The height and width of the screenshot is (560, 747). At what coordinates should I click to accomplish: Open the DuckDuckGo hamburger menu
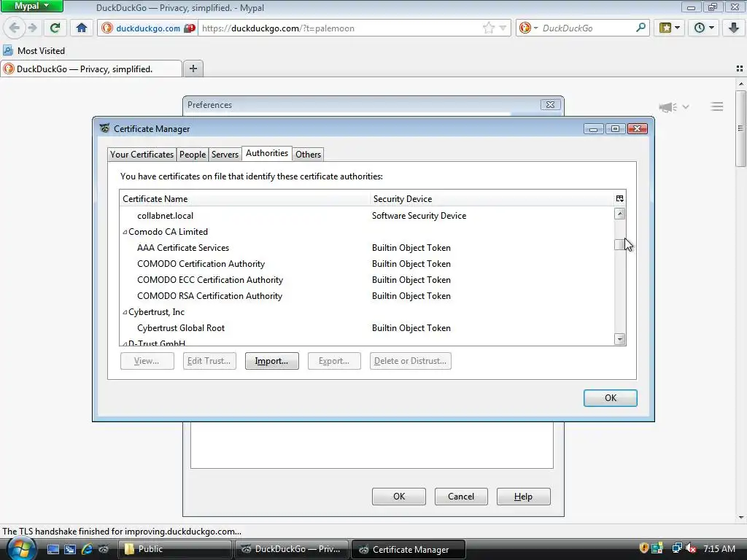717,106
